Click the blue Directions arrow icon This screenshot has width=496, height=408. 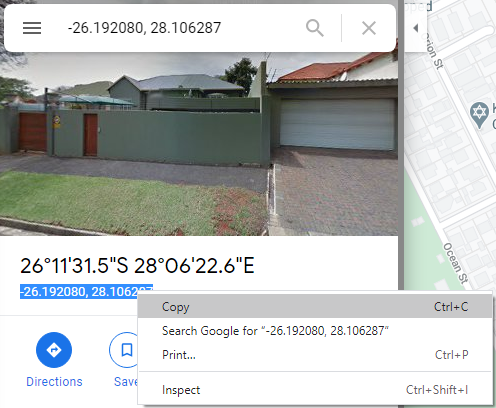point(54,350)
